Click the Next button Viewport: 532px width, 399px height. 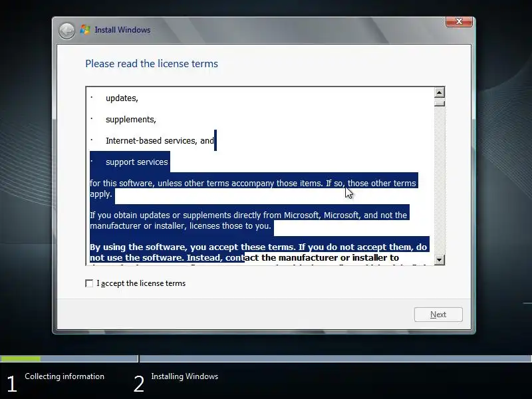click(x=438, y=315)
